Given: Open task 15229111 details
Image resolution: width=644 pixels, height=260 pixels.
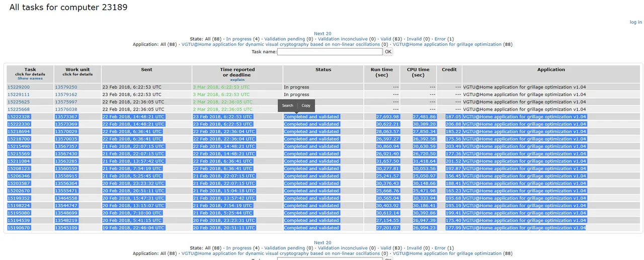Looking at the screenshot, I should tap(19, 95).
